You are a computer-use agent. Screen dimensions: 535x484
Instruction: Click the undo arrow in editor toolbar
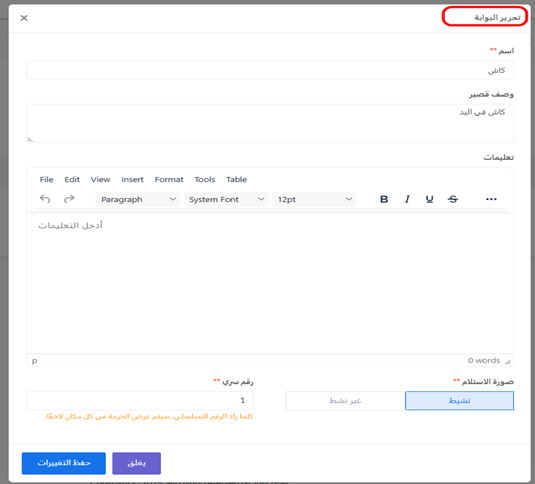pos(45,199)
